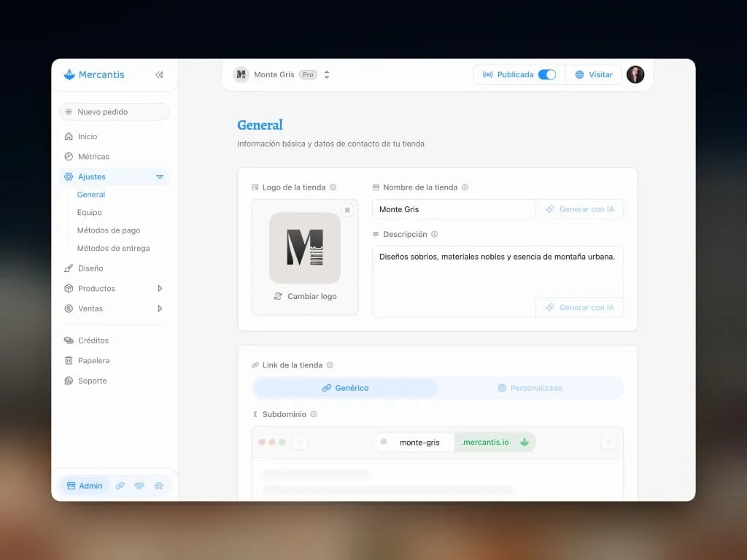
Task: Show info for Link de la tienda
Action: [x=330, y=365]
